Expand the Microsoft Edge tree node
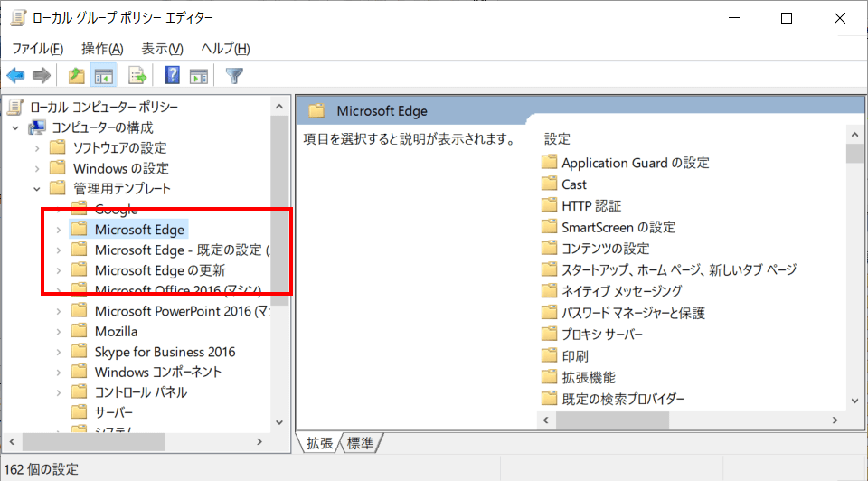The image size is (868, 481). [59, 230]
